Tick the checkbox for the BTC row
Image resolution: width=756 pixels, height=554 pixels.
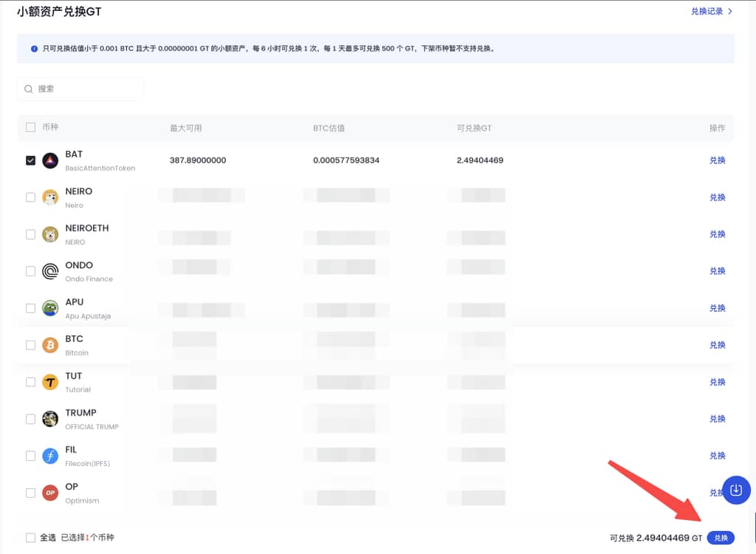[30, 345]
